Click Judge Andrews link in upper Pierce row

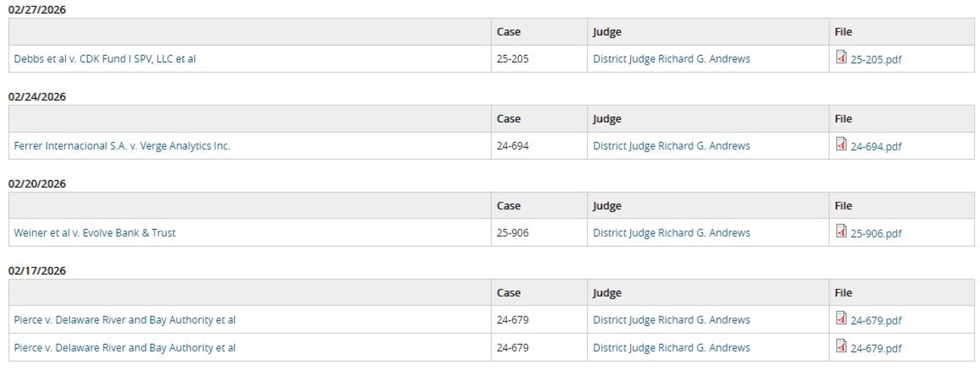pos(671,320)
